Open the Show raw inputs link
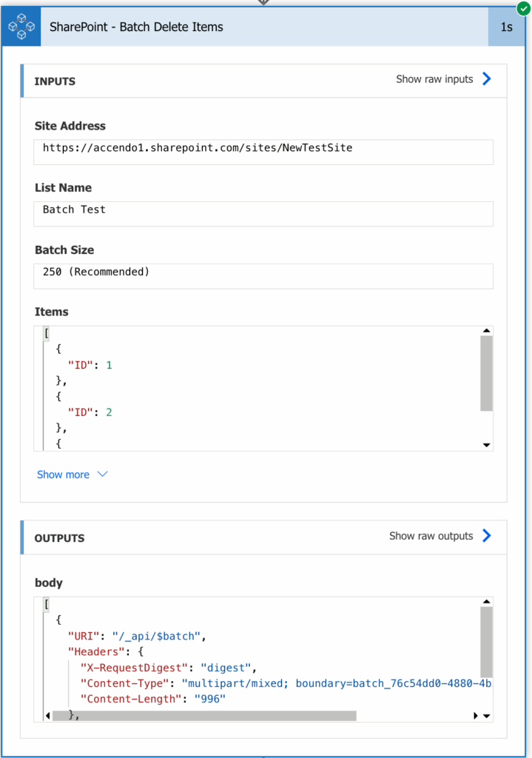532x758 pixels. (434, 79)
